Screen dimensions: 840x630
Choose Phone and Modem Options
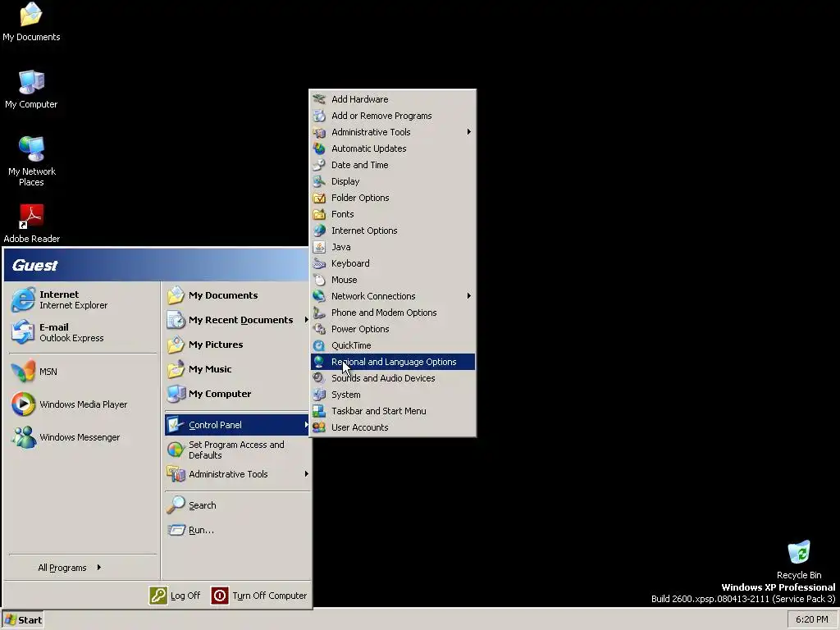click(x=393, y=313)
